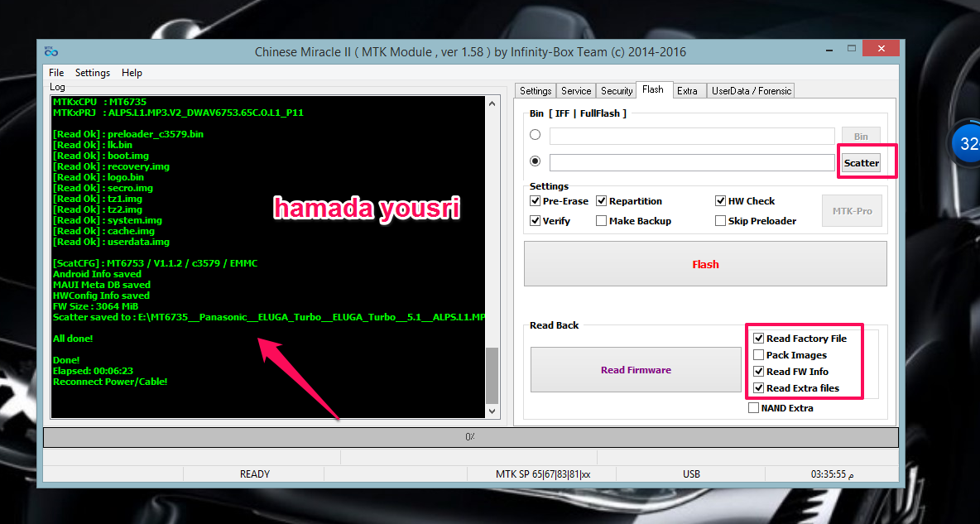Click the log scrollbar up arrow
The width and height of the screenshot is (980, 524).
click(492, 103)
